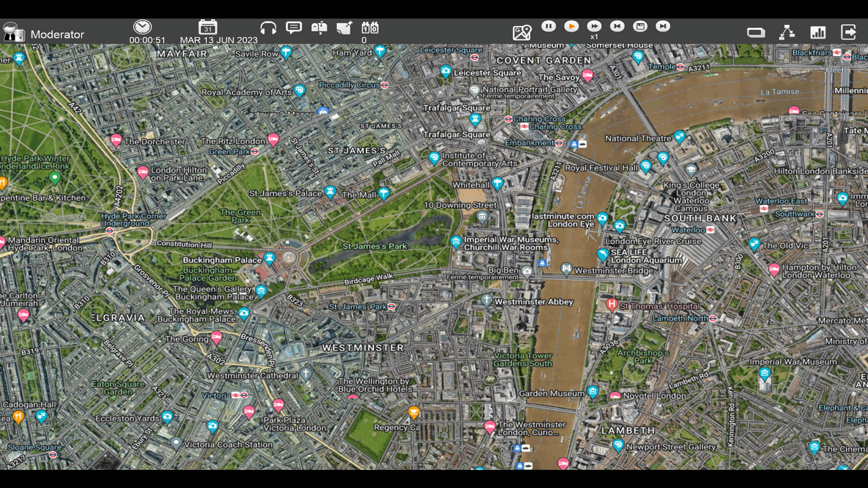Image resolution: width=868 pixels, height=488 pixels.
Task: Open the network hierarchy diagram icon
Action: pos(787,32)
